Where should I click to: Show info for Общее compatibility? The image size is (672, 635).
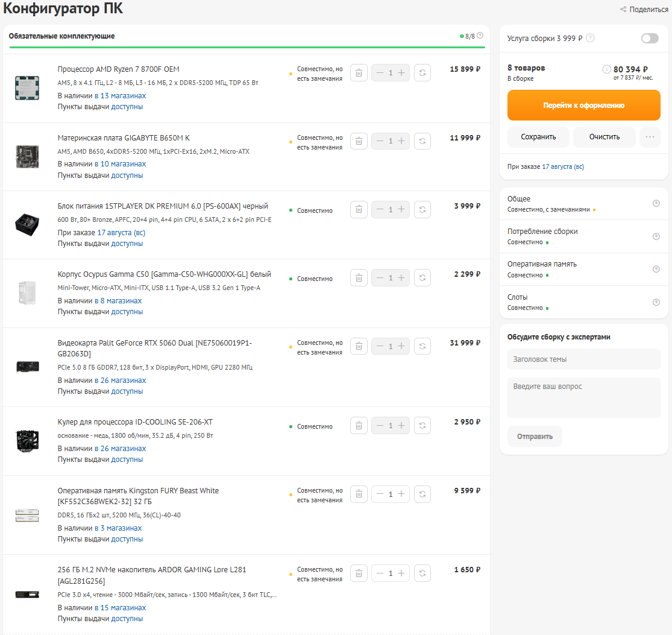656,204
